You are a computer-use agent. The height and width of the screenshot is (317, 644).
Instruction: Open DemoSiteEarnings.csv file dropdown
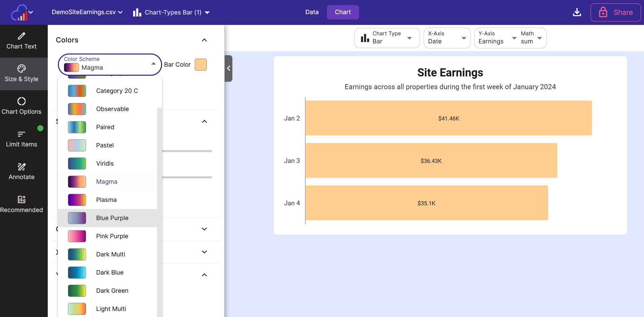[x=87, y=12]
